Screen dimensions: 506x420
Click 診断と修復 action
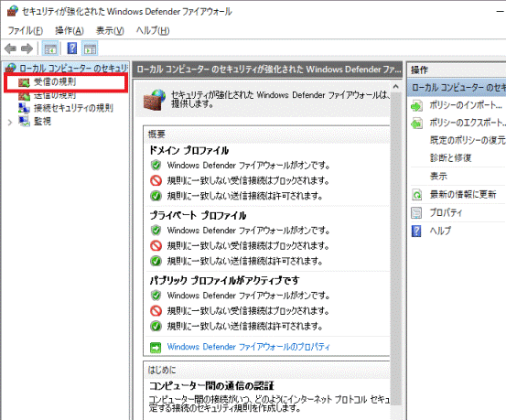point(450,158)
